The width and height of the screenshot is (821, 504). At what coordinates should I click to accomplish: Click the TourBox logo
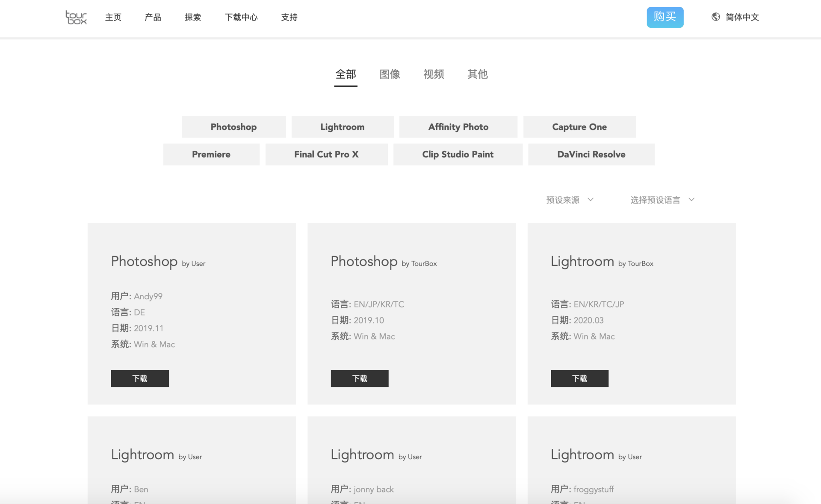76,17
